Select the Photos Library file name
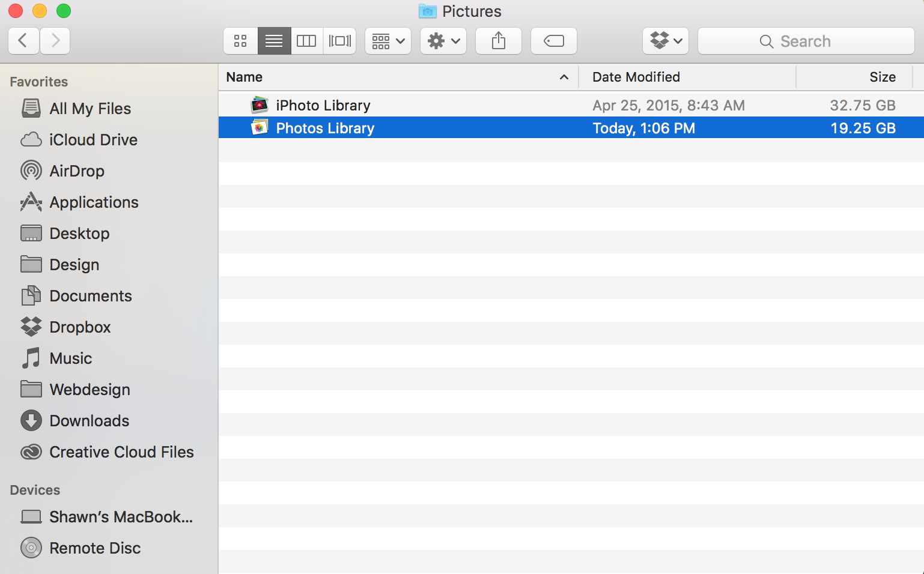924x574 pixels. (325, 128)
